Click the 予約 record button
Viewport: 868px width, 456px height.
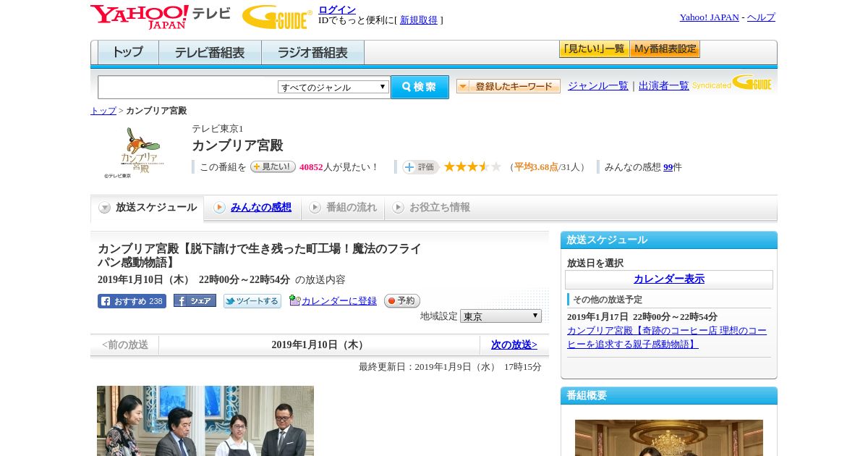(x=401, y=300)
